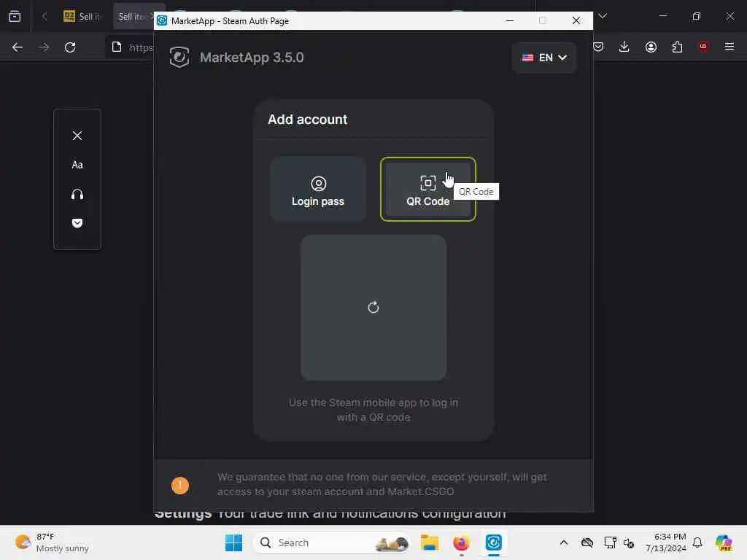Viewport: 747px width, 560px height.
Task: Expand Firefox list all tabs chevron
Action: (x=603, y=16)
